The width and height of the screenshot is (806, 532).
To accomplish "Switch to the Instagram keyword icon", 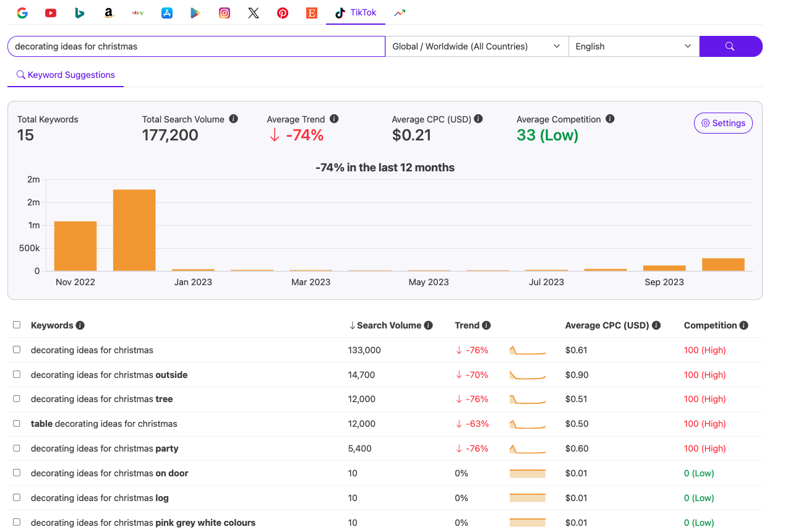I will [224, 12].
